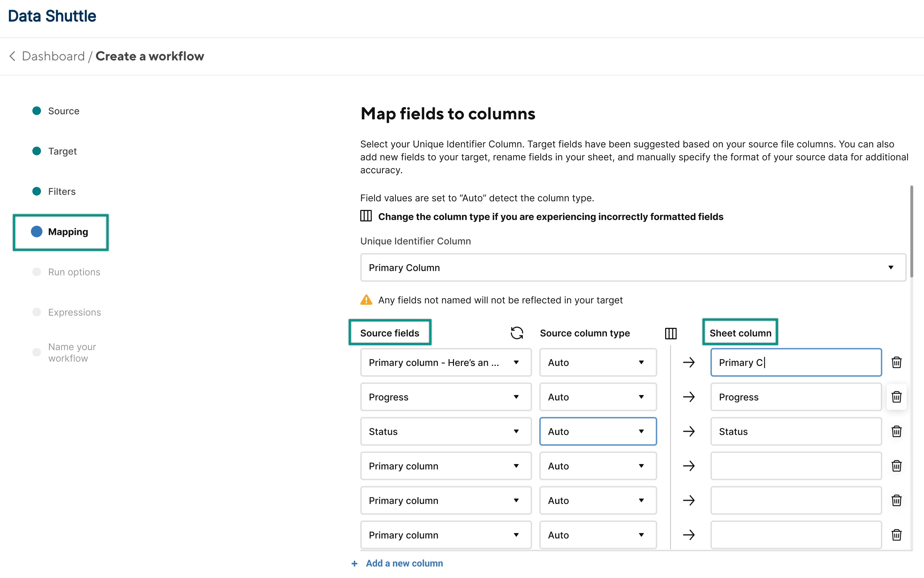
Task: Click the column type icon next to Sheet column
Action: pyautogui.click(x=671, y=333)
